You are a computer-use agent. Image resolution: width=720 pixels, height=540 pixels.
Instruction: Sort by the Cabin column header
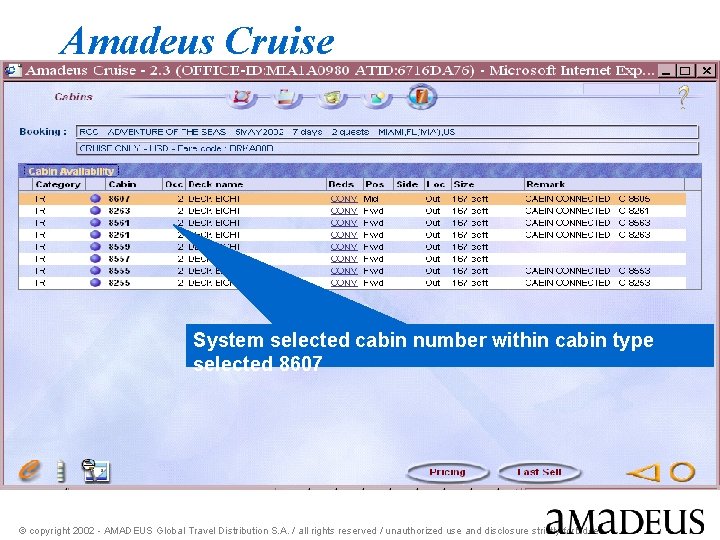(134, 184)
